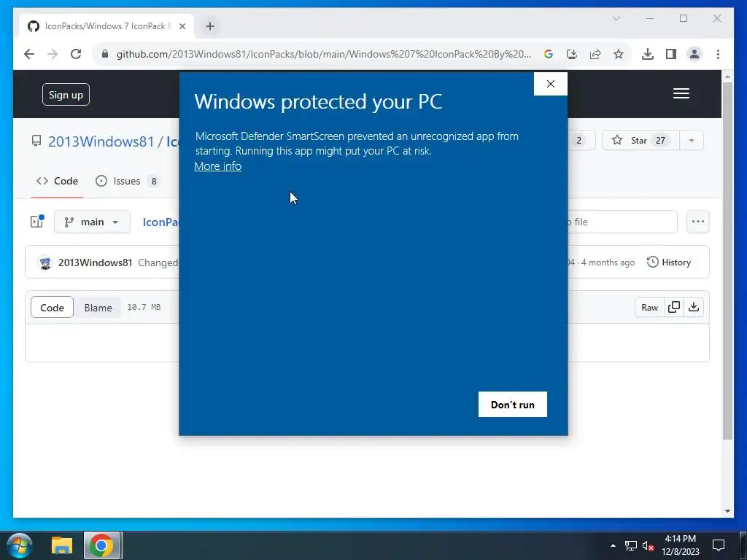
Task: Open the 2013Windows81 commit author name
Action: click(x=96, y=262)
